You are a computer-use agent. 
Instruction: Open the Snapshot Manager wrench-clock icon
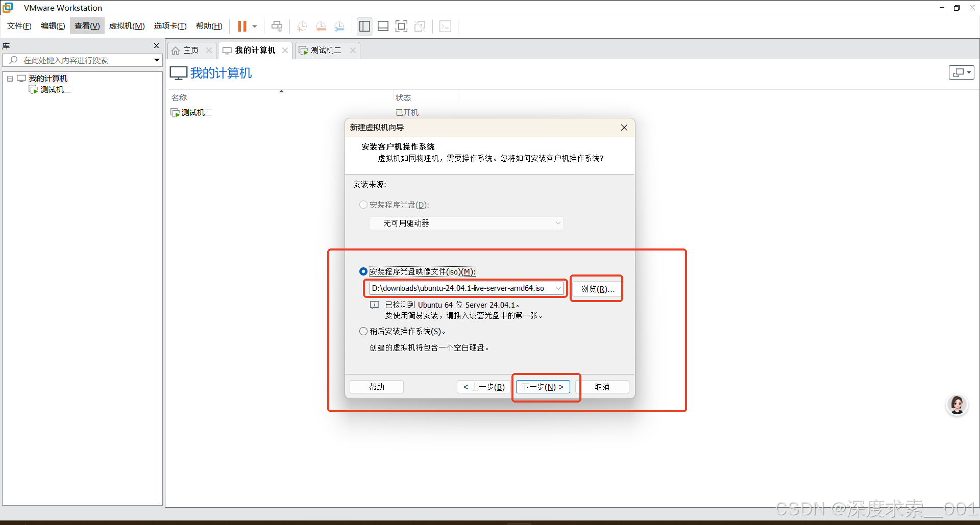pyautogui.click(x=339, y=26)
